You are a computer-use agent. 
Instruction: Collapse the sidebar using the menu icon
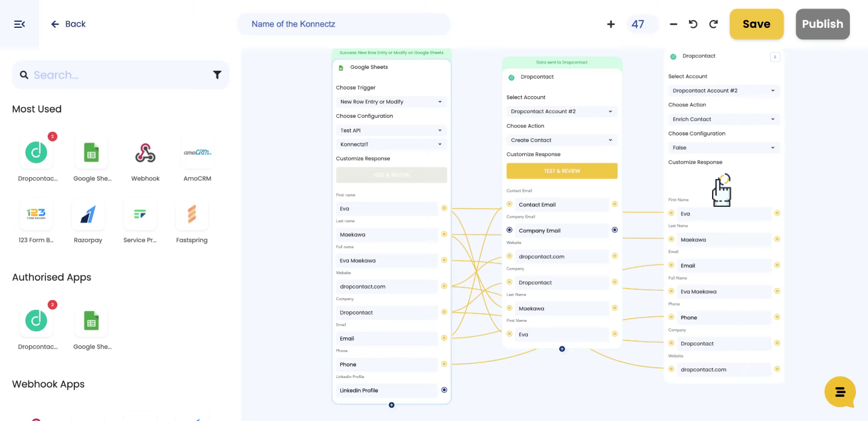(19, 24)
